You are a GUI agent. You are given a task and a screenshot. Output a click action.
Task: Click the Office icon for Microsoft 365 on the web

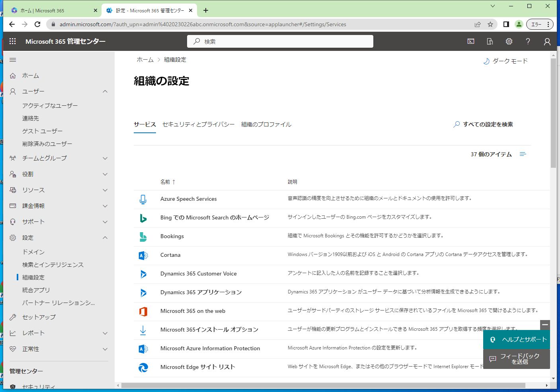pyautogui.click(x=143, y=311)
